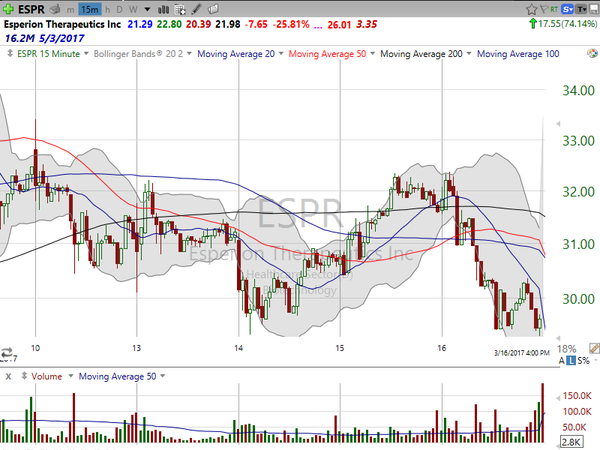Image resolution: width=600 pixels, height=450 pixels.
Task: Expand the Bollinger Bands dropdown arrow
Action: [x=189, y=54]
